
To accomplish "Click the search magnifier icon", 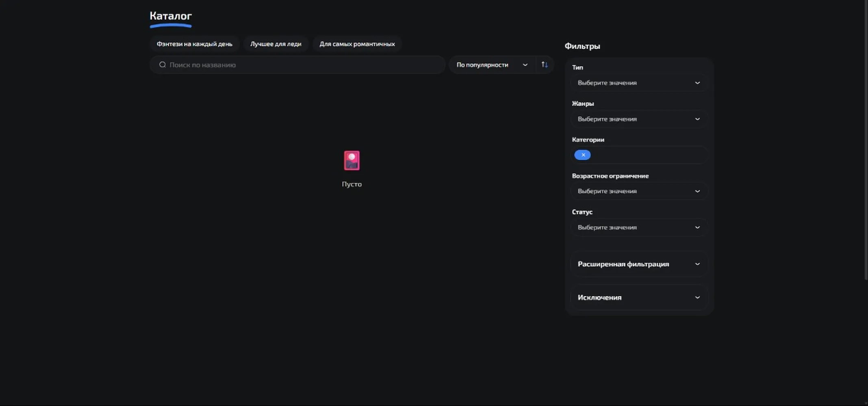I will click(x=163, y=65).
